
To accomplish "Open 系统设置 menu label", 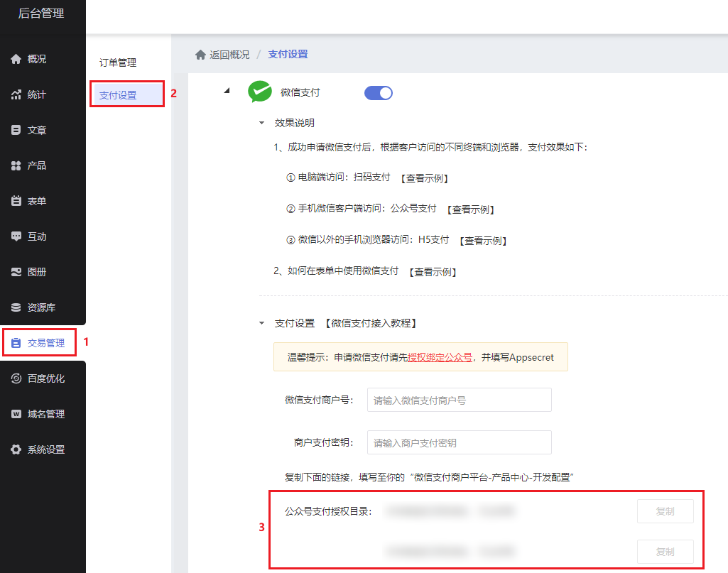I will click(x=46, y=449).
